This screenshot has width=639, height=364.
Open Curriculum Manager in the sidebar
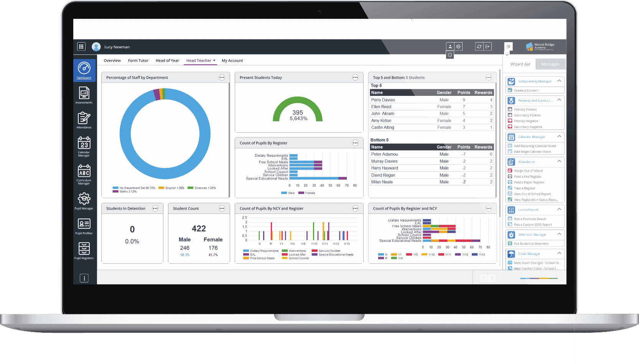[84, 174]
